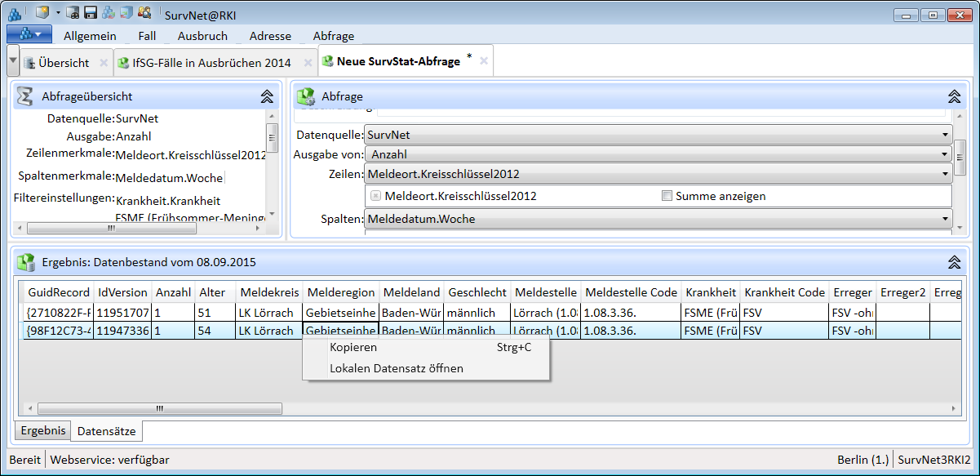
Task: Click the sigma icon in Abfrageübersicht header
Action: click(x=25, y=96)
